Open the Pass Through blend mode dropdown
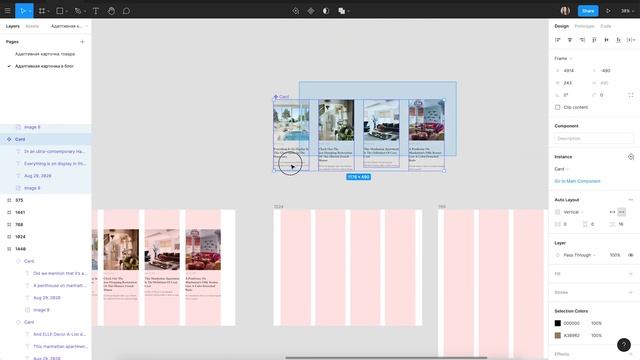The width and height of the screenshot is (640, 360). click(580, 255)
